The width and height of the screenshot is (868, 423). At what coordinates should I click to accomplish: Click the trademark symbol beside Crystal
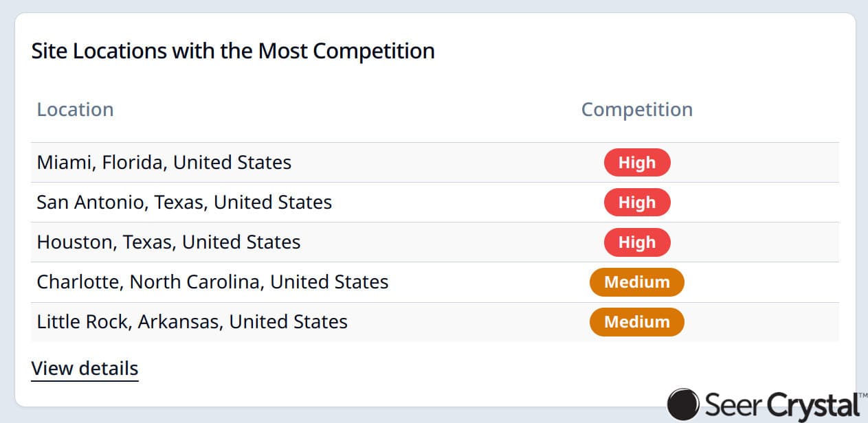pos(863,396)
